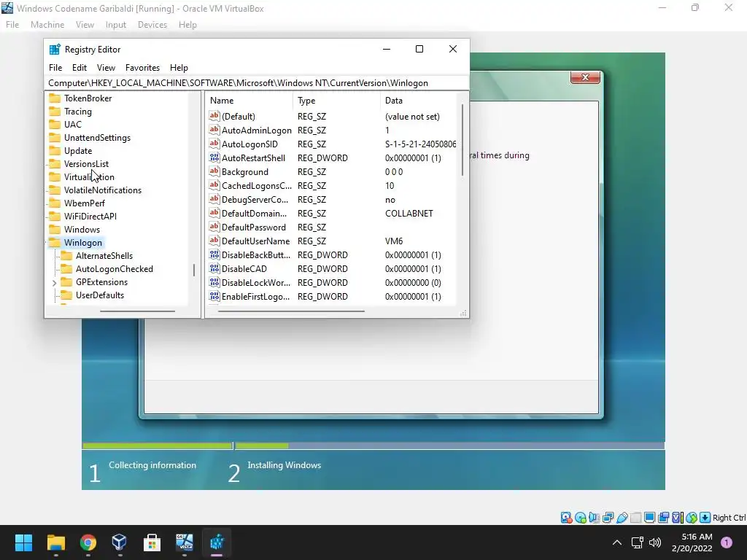This screenshot has height=560, width=747.
Task: Click the notification count badge
Action: click(727, 542)
